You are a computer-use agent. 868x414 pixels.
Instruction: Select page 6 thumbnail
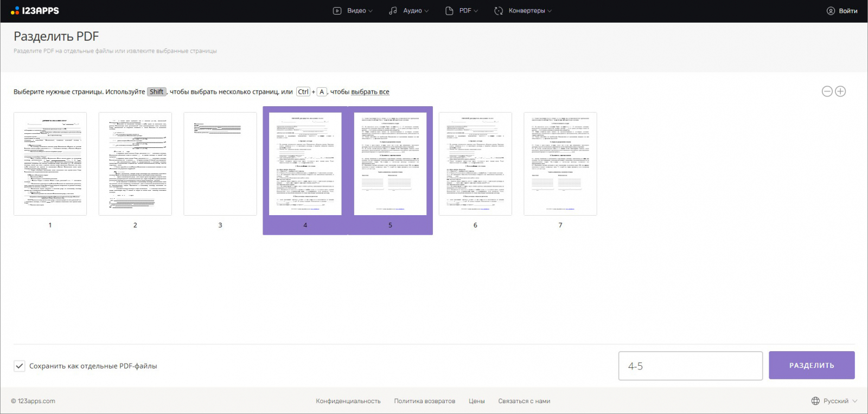pyautogui.click(x=475, y=164)
